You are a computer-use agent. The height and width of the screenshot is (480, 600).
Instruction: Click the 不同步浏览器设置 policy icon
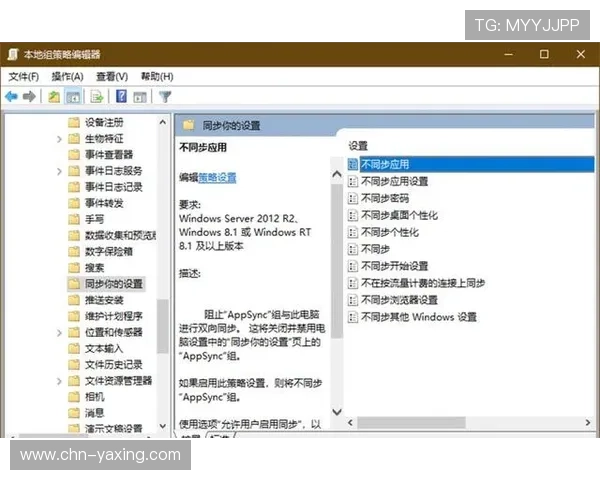[352, 300]
